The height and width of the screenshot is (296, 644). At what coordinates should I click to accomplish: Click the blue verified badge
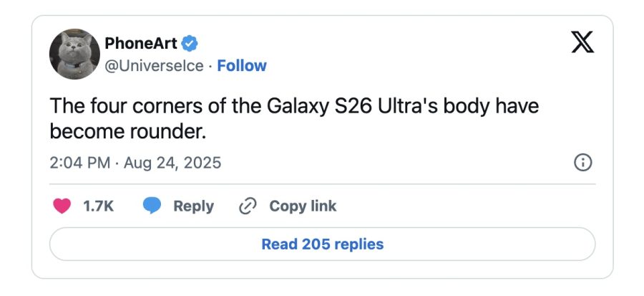pos(189,44)
